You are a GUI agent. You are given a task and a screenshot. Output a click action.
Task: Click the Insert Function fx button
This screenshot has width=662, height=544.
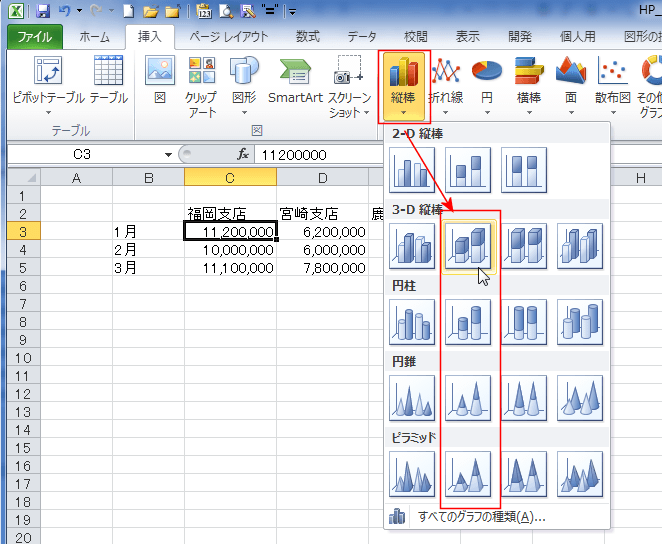click(x=242, y=155)
